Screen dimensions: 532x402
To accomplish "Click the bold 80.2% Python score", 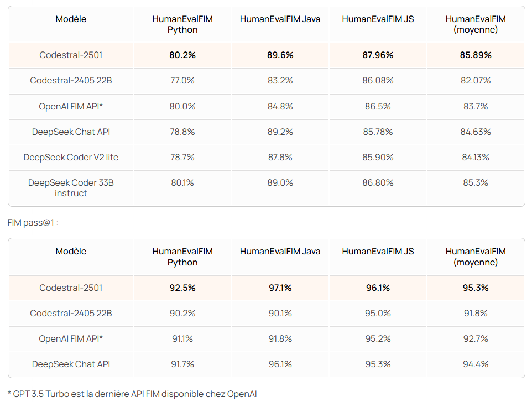I will point(182,55).
